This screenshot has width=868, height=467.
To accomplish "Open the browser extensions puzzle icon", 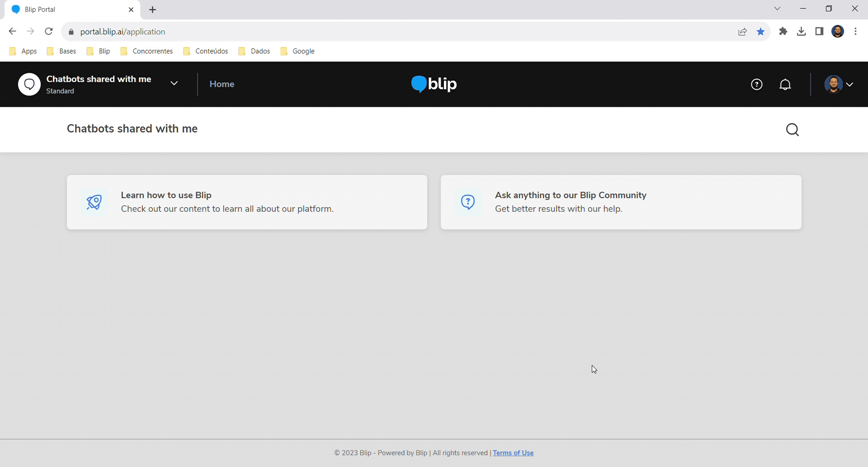I will pos(783,32).
